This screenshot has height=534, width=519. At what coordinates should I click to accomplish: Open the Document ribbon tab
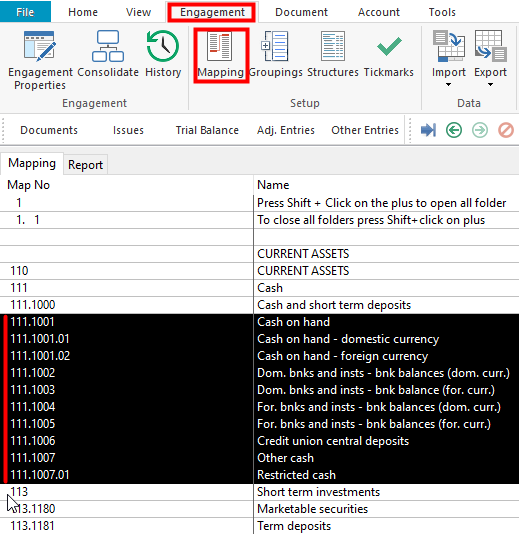pyautogui.click(x=301, y=12)
